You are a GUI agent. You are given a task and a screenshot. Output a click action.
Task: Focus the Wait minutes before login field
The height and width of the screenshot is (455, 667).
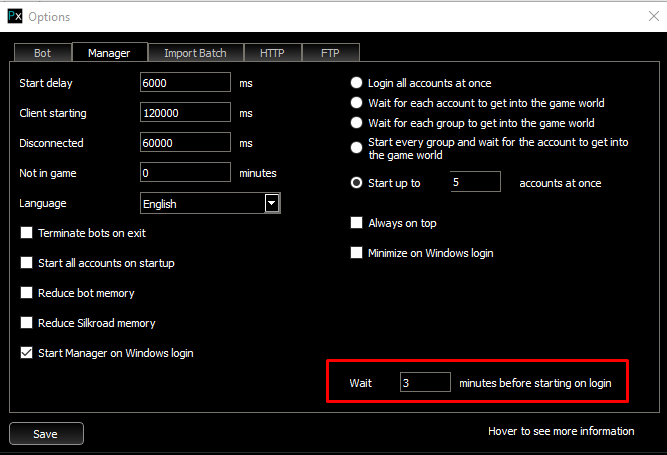click(424, 383)
